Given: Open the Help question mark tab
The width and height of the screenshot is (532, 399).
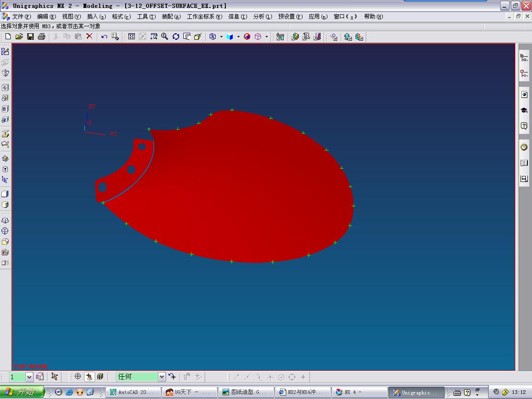Looking at the screenshot, I should click(x=524, y=126).
